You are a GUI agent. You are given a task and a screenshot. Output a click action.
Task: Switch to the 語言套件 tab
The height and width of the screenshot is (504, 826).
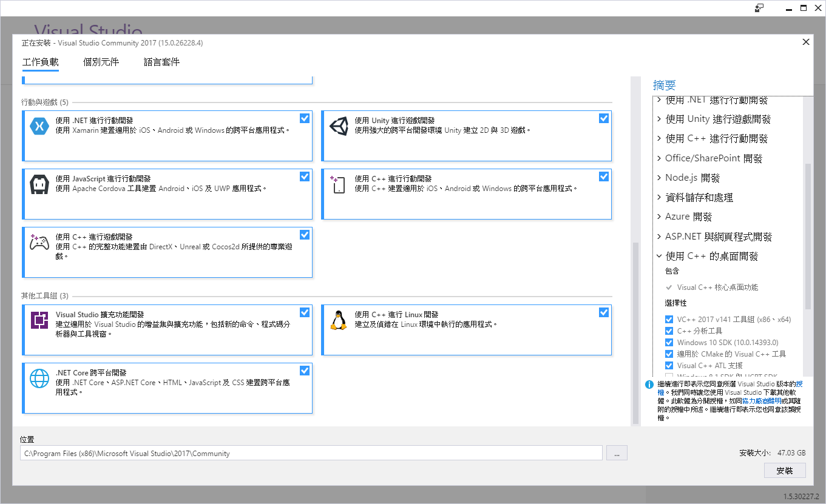click(161, 62)
